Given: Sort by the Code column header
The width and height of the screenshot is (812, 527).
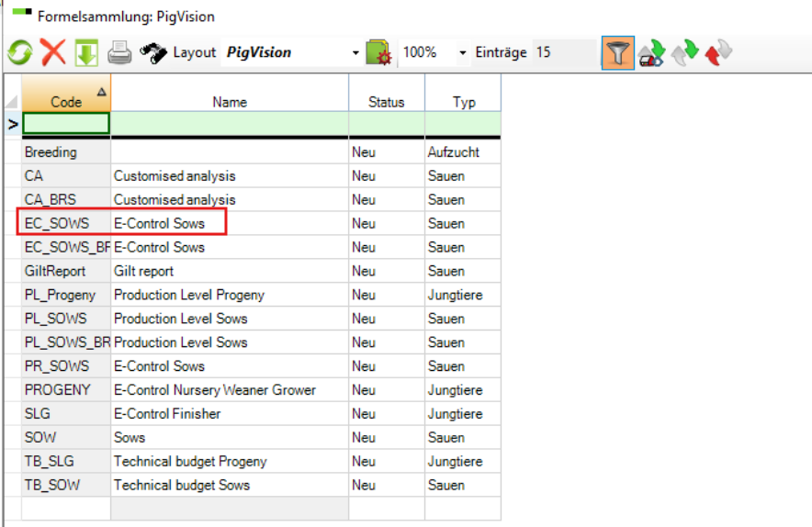Looking at the screenshot, I should [x=66, y=93].
